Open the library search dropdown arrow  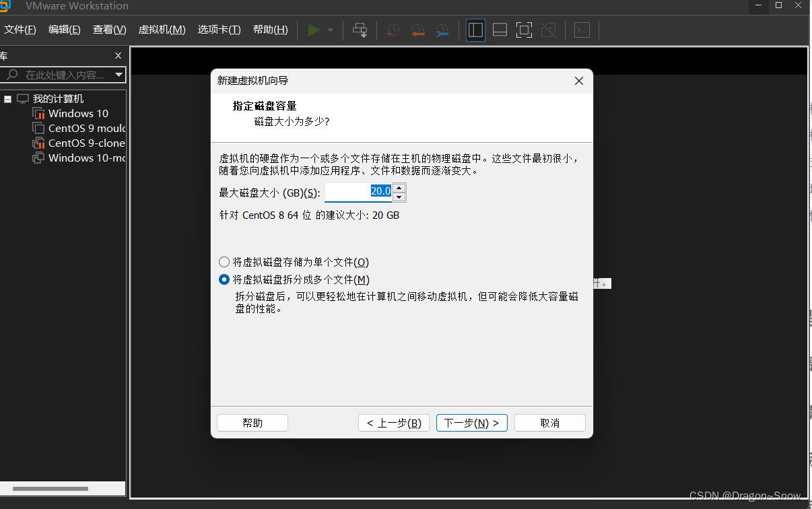tap(119, 75)
